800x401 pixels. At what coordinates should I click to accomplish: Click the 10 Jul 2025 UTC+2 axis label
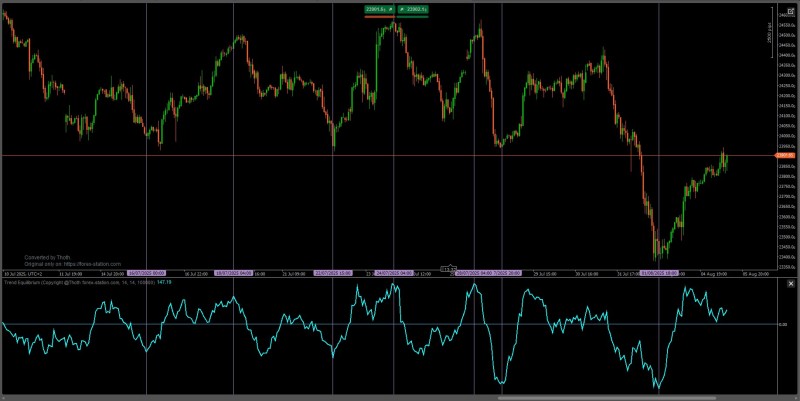pyautogui.click(x=23, y=274)
